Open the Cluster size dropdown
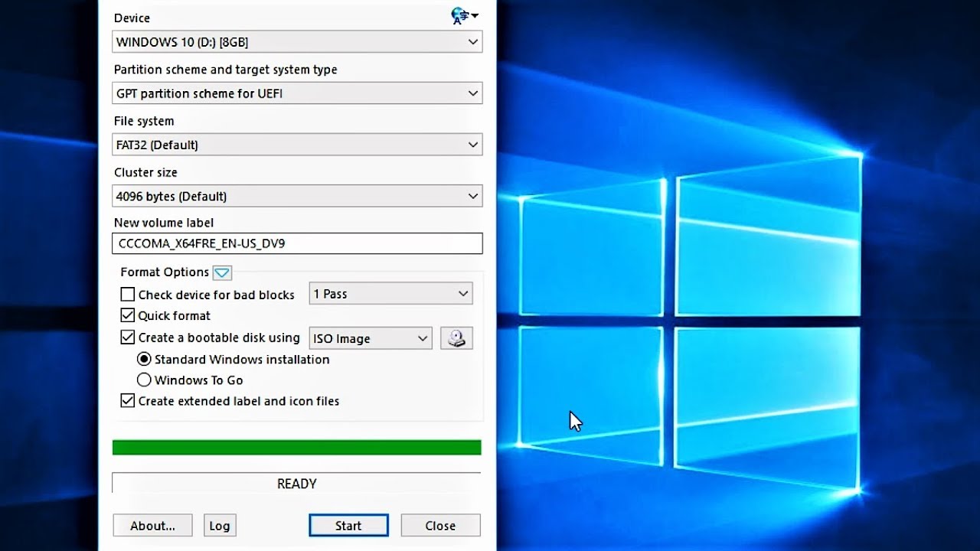The height and width of the screenshot is (551, 980). (x=297, y=197)
